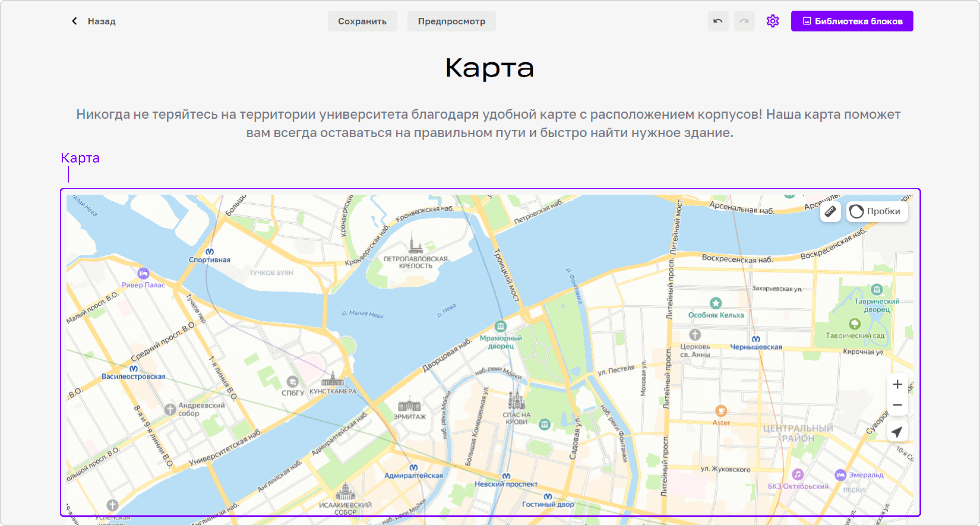Click the Воскресенская наб. label near Литейный
Screen dimensions: 980x526
tap(737, 258)
